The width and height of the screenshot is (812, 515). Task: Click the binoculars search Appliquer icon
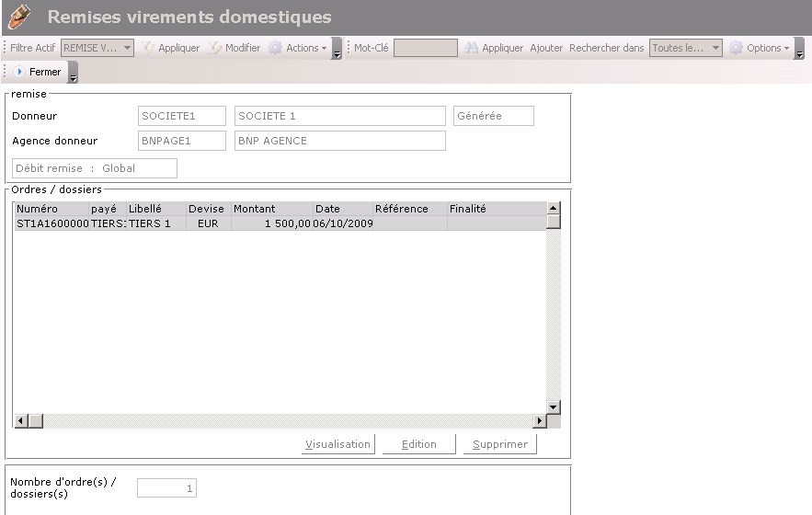tap(472, 48)
